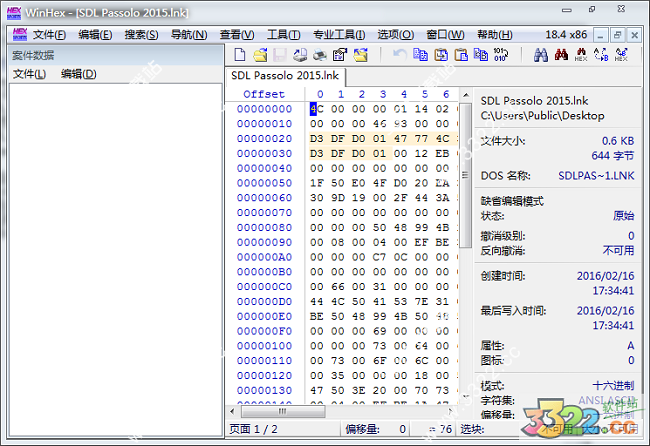Click the New file icon in toolbar

[x=240, y=55]
